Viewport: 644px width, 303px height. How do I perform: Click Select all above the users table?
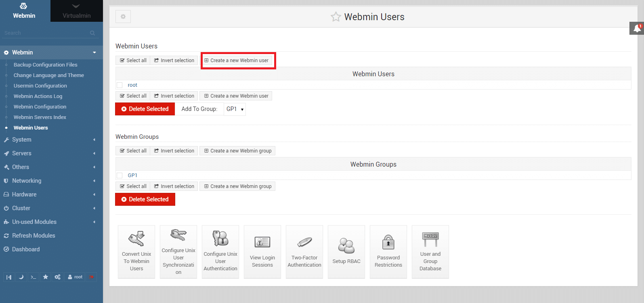click(x=133, y=61)
